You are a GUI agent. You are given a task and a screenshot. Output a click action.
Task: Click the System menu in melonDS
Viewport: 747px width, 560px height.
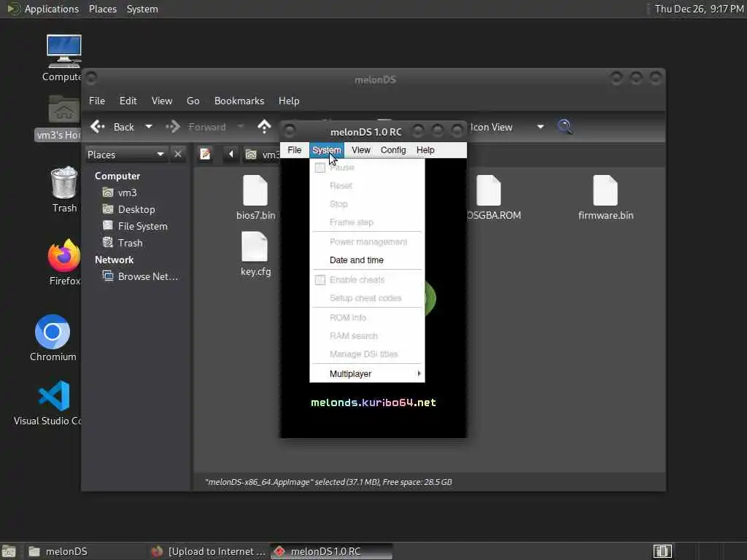[326, 150]
